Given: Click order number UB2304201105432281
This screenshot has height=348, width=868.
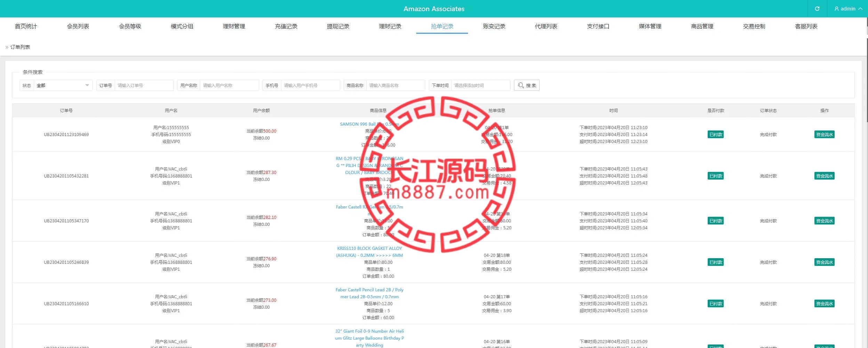Looking at the screenshot, I should coord(66,176).
